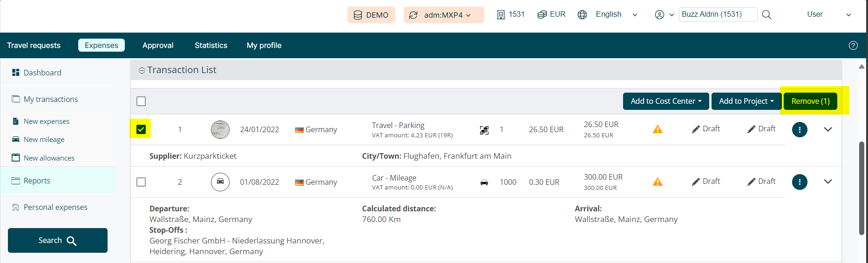
Task: Expand the English language selector
Action: 609,14
